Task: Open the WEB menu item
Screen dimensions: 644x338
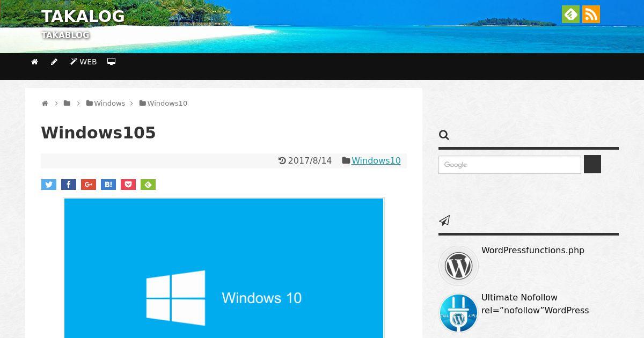Action: pyautogui.click(x=83, y=62)
